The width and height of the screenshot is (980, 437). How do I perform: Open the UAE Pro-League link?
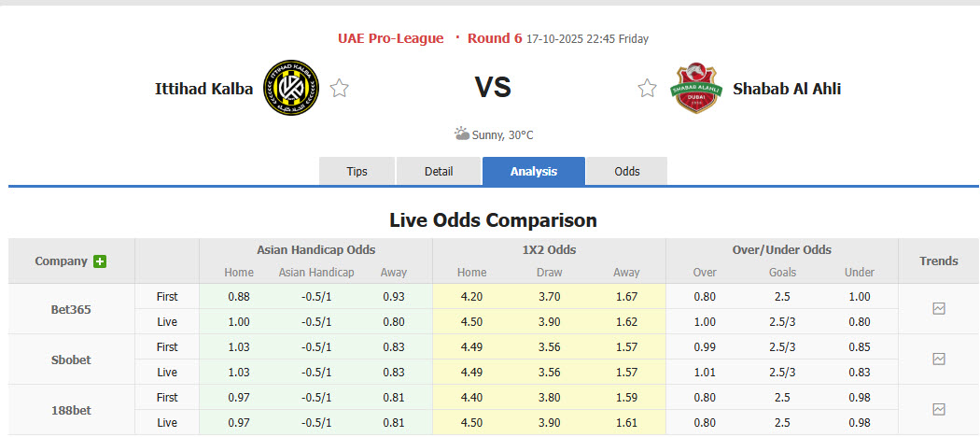(390, 38)
